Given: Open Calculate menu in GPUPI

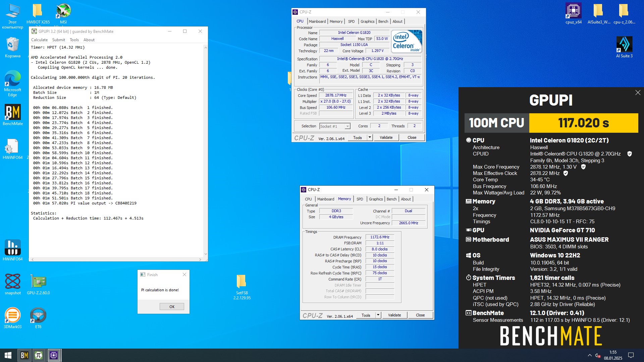Looking at the screenshot, I should point(39,40).
